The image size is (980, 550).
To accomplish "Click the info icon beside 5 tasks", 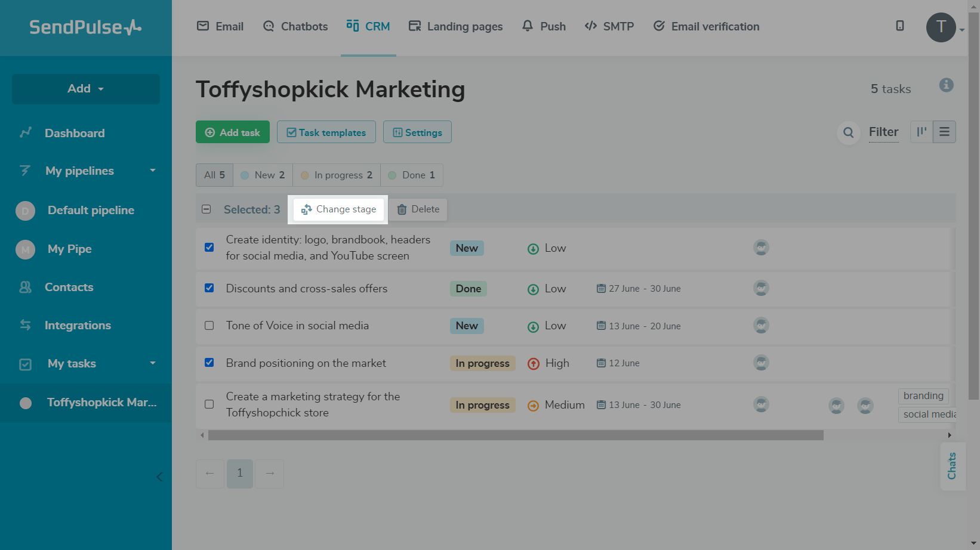I will pyautogui.click(x=947, y=85).
